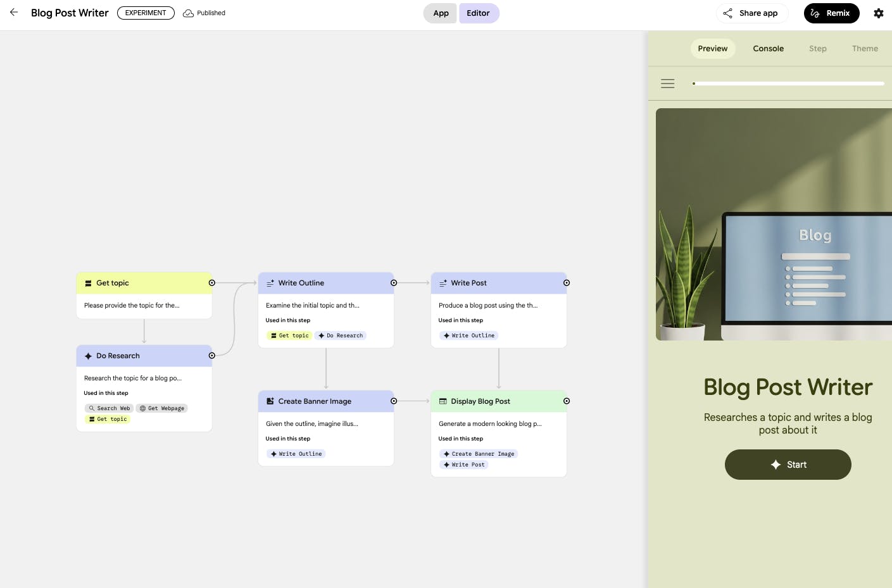This screenshot has height=588, width=892.
Task: Click the 'Blog Post Writer' title in header
Action: 70,13
